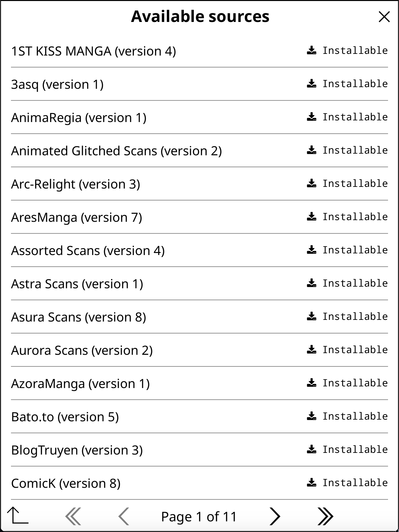Viewport: 399px width, 532px height.
Task: Click download icon next to Asura Scans
Action: (x=312, y=317)
